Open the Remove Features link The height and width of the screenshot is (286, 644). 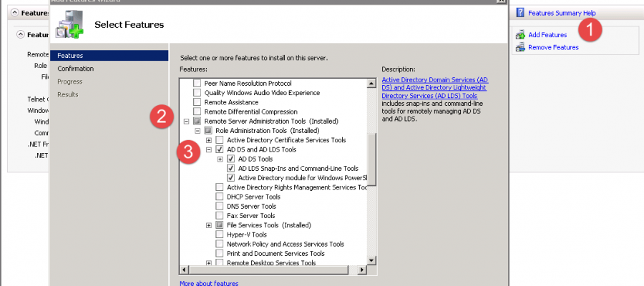[553, 47]
